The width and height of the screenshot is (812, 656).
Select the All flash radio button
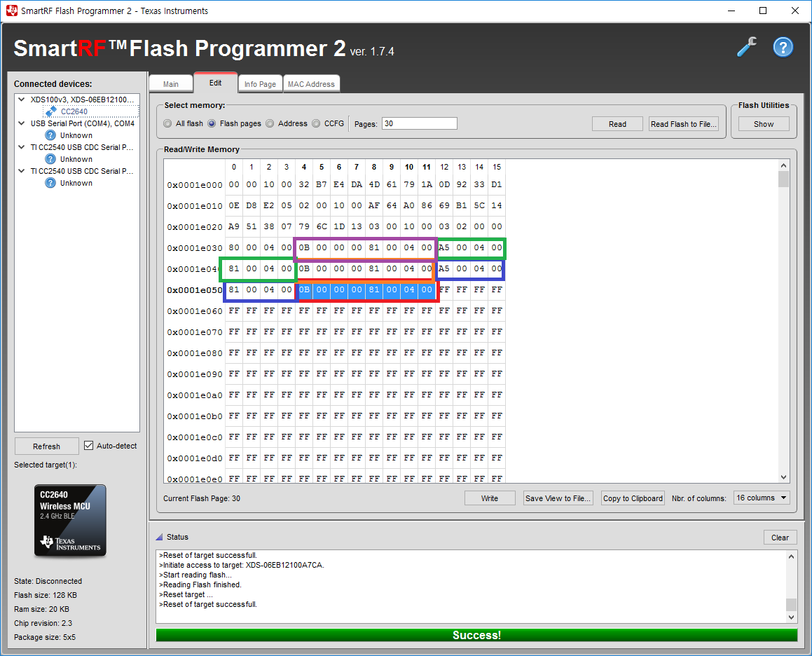coord(167,123)
